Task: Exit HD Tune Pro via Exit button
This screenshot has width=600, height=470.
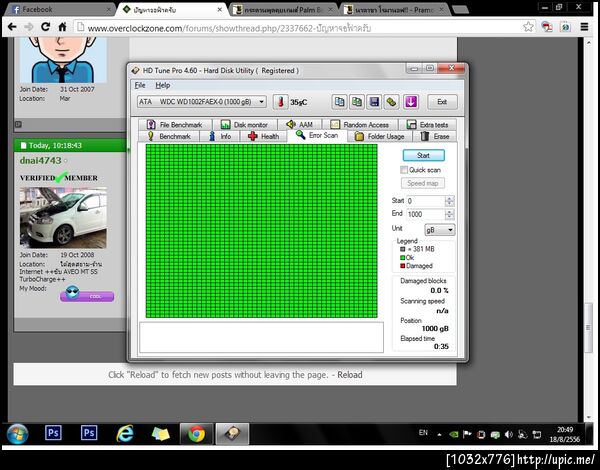Action: pyautogui.click(x=442, y=102)
